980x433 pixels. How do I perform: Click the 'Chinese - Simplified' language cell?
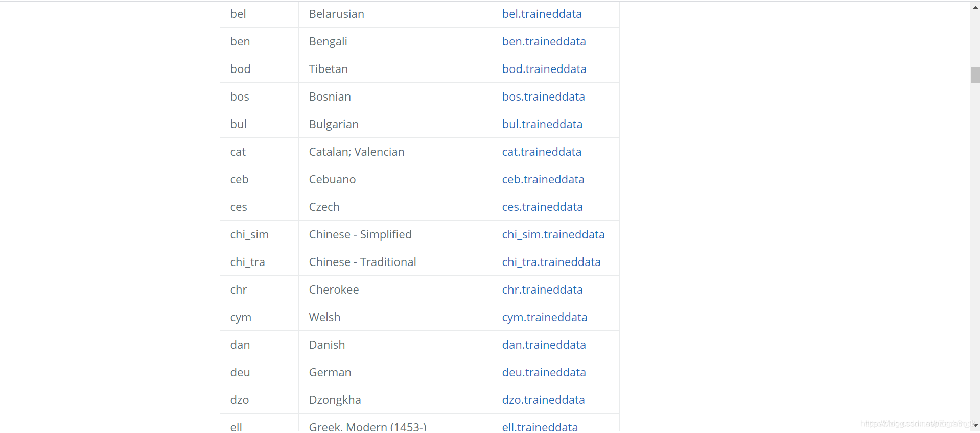(360, 234)
